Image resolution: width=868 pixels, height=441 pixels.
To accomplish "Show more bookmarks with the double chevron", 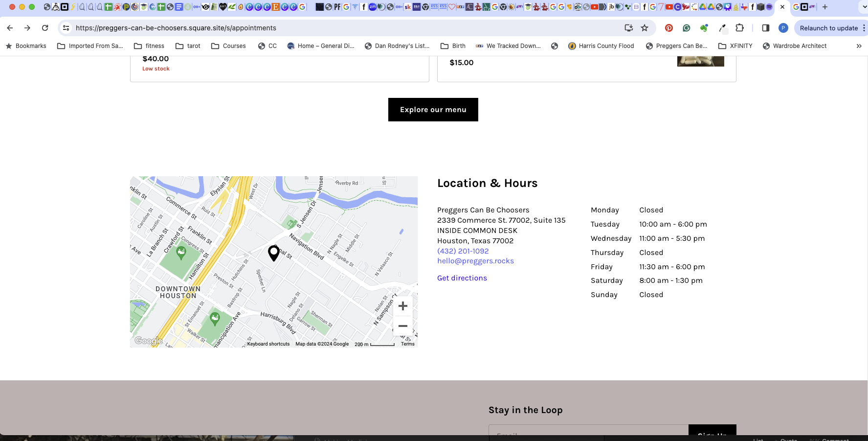I will 859,46.
